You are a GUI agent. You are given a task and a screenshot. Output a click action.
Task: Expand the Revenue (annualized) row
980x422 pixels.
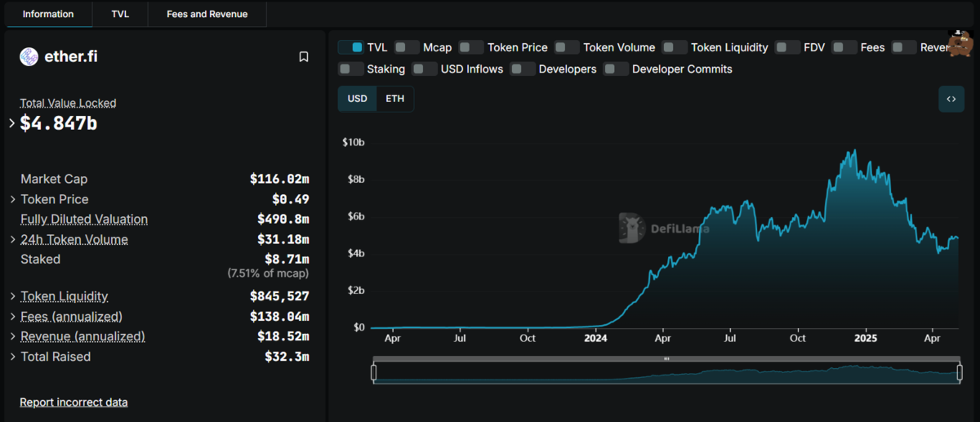pos(12,336)
